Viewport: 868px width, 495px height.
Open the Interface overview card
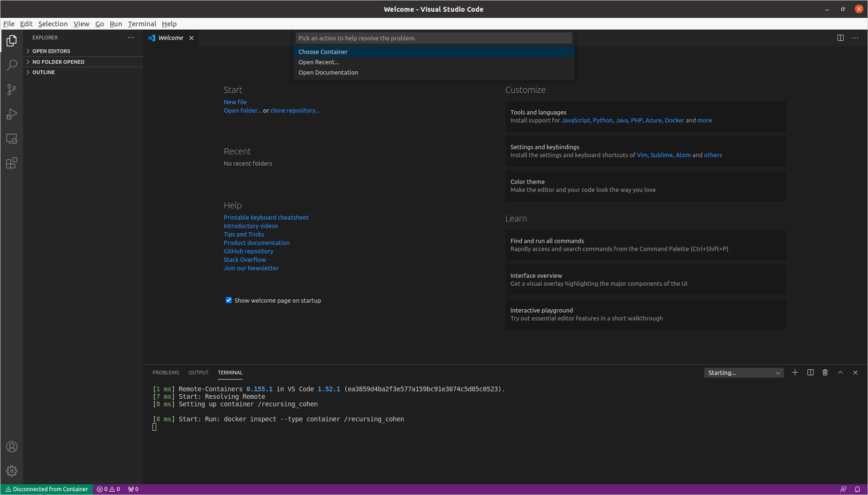pyautogui.click(x=646, y=280)
